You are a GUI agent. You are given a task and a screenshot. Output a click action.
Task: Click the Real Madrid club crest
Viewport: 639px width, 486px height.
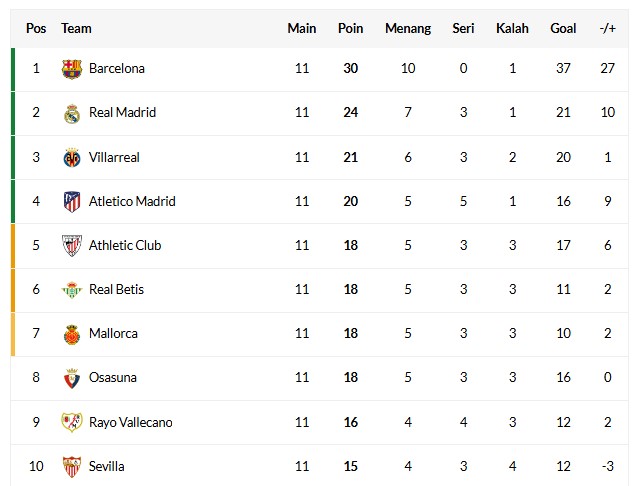72,113
